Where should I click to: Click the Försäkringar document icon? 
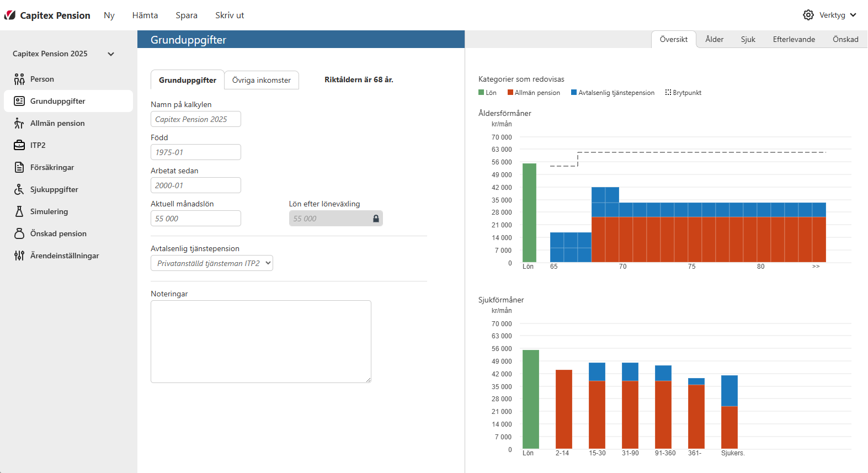click(19, 167)
